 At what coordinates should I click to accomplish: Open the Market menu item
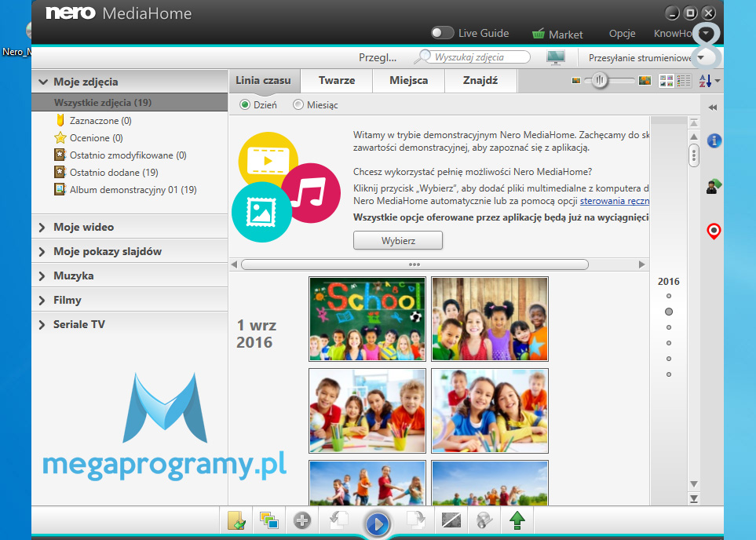pos(565,35)
